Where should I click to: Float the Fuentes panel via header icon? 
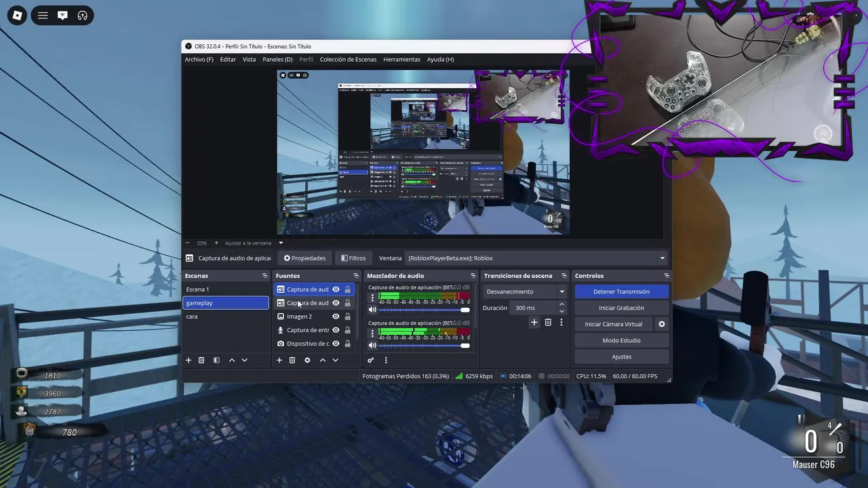356,276
